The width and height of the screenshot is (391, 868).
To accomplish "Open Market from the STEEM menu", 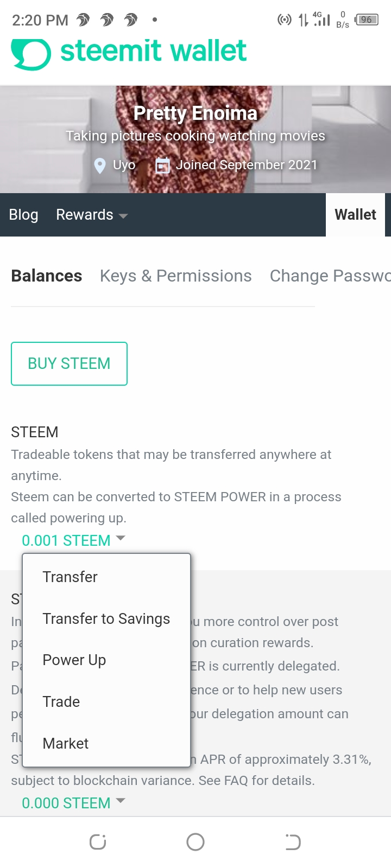I will 66,743.
